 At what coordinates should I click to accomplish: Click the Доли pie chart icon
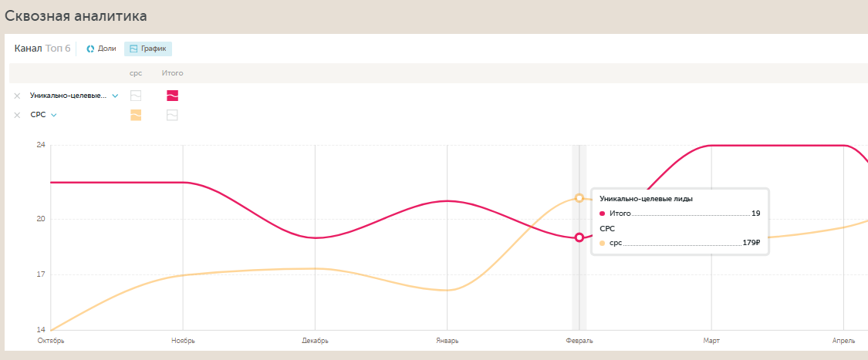90,49
